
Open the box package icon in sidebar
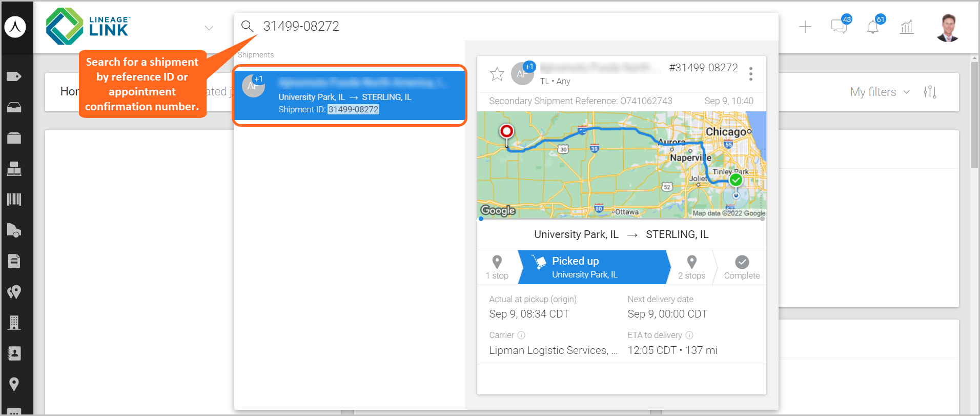pos(14,138)
